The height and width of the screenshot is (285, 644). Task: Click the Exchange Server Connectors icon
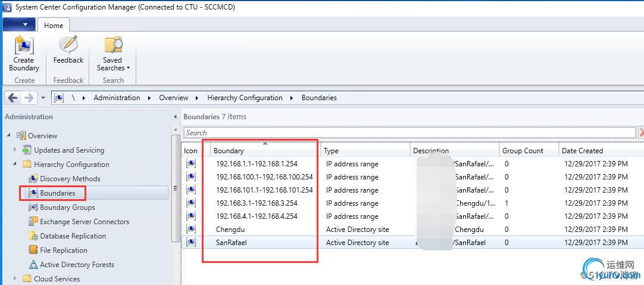coord(33,222)
